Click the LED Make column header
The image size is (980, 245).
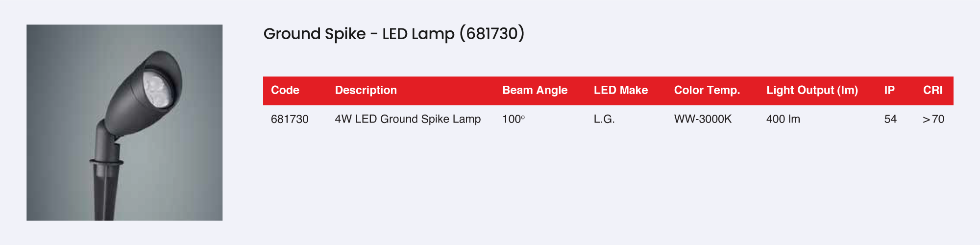point(620,90)
